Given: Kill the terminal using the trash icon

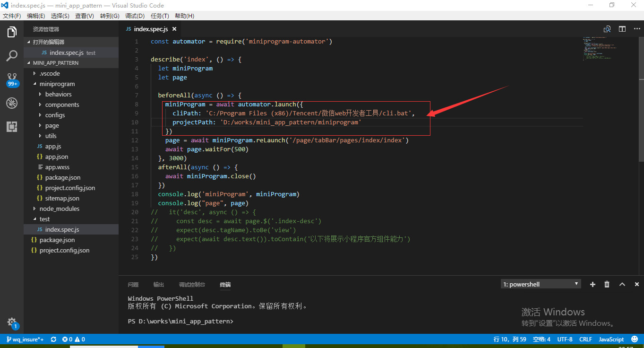Looking at the screenshot, I should (607, 284).
